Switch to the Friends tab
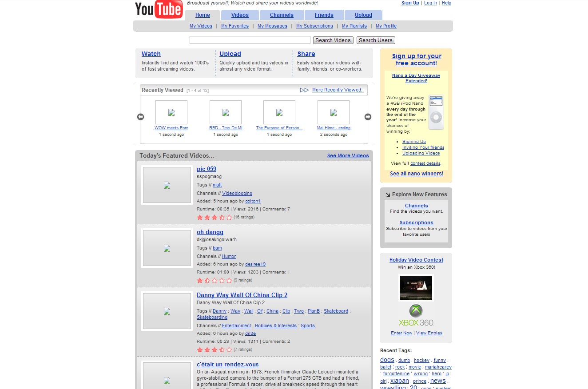Viewport: 588px width, 389px height. [x=324, y=15]
